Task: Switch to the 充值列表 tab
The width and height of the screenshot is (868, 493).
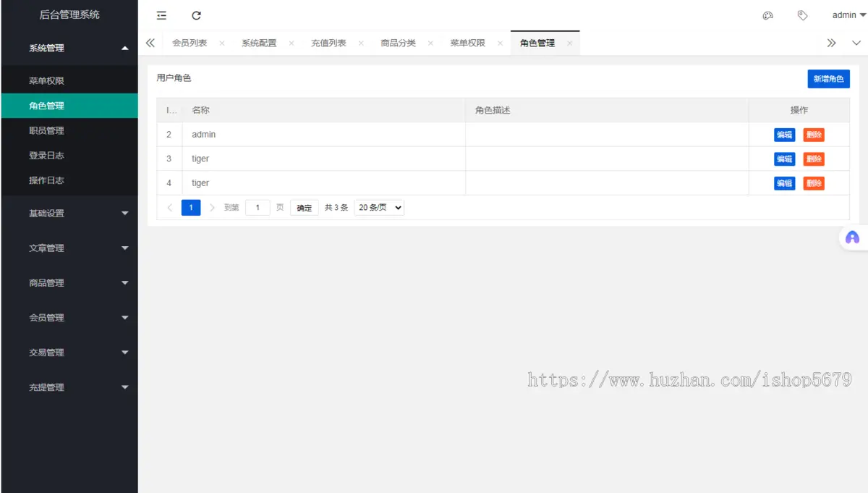Action: [328, 43]
